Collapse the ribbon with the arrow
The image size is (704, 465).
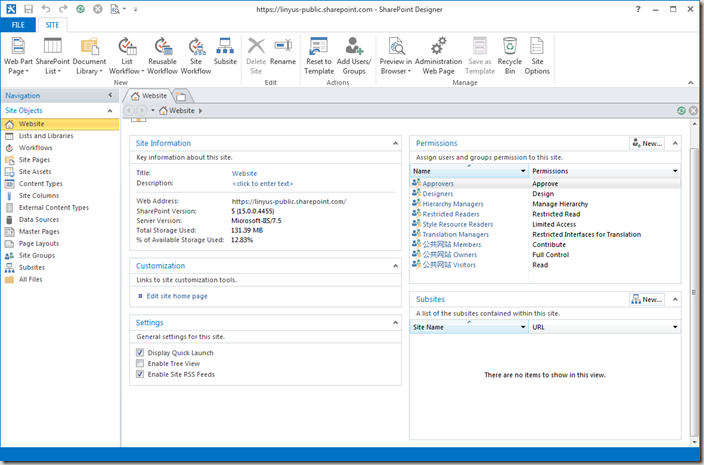point(691,83)
